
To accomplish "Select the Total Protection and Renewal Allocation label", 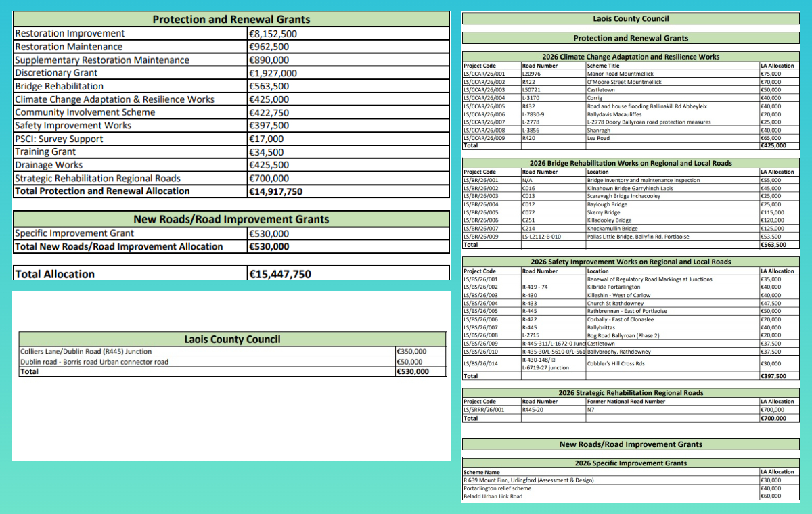I will [102, 191].
